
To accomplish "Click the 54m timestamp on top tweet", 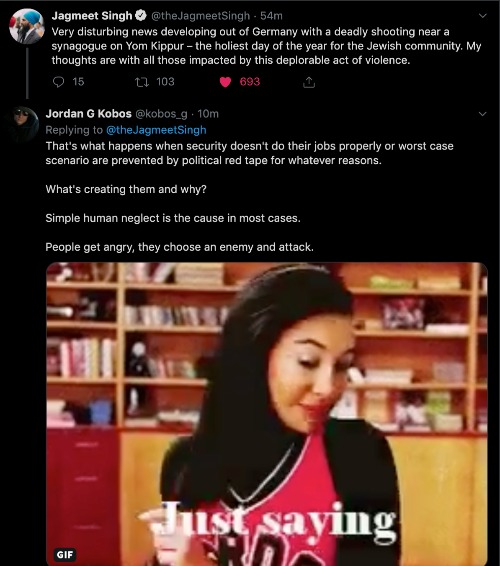I will (271, 16).
